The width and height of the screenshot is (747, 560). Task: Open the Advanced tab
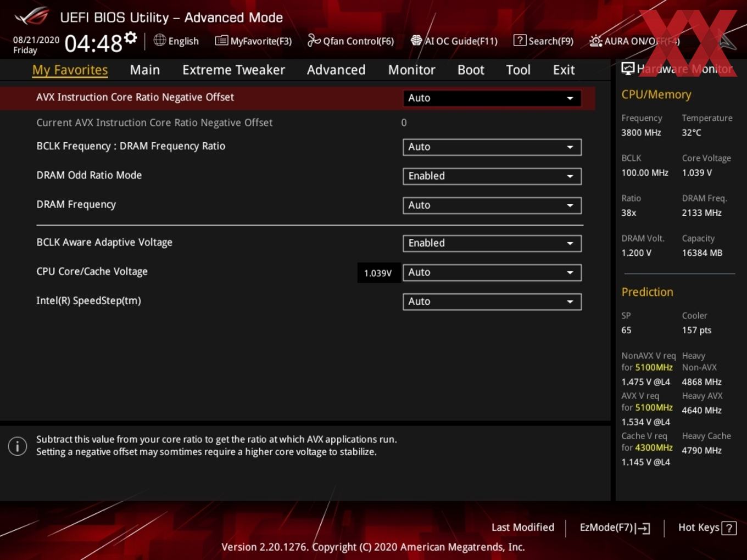tap(336, 70)
